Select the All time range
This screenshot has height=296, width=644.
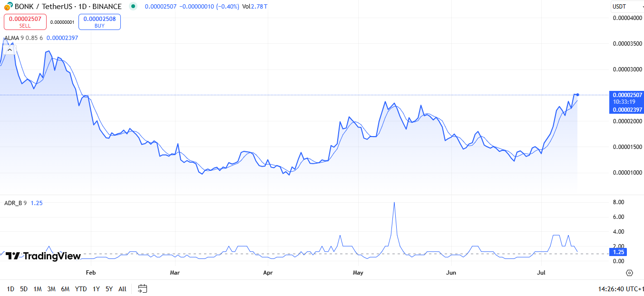(x=122, y=288)
